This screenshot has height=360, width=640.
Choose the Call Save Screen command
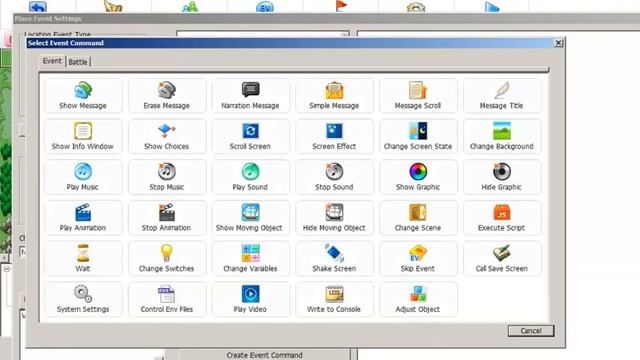502,259
